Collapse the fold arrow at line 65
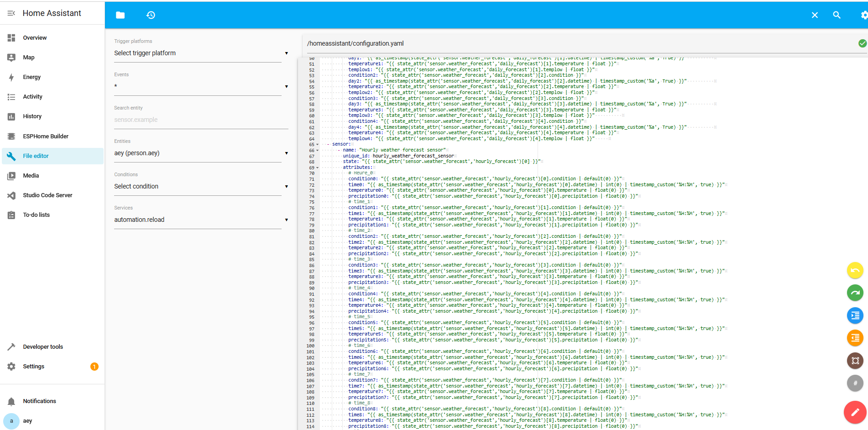 pyautogui.click(x=318, y=145)
